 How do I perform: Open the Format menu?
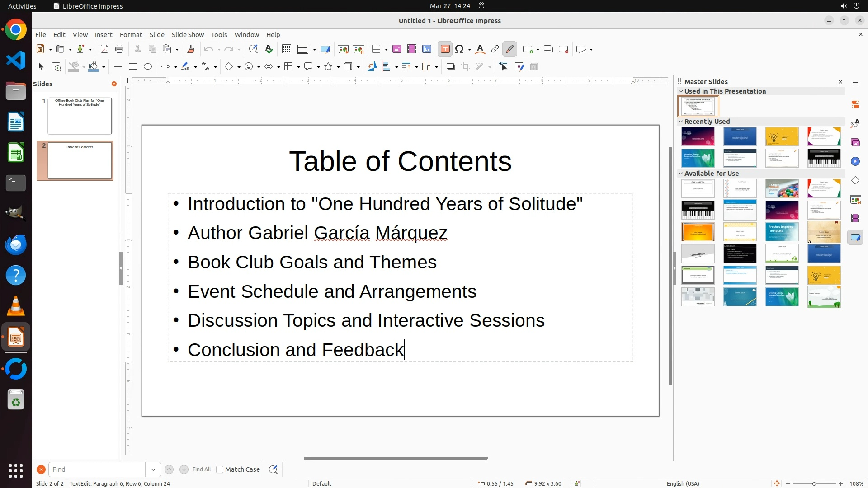(x=131, y=35)
